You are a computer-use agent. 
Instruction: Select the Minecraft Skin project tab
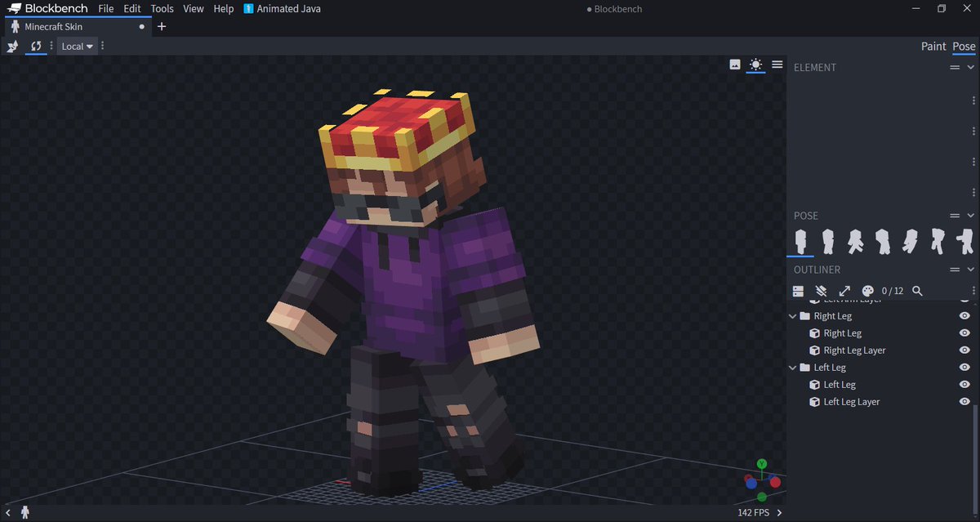point(76,26)
